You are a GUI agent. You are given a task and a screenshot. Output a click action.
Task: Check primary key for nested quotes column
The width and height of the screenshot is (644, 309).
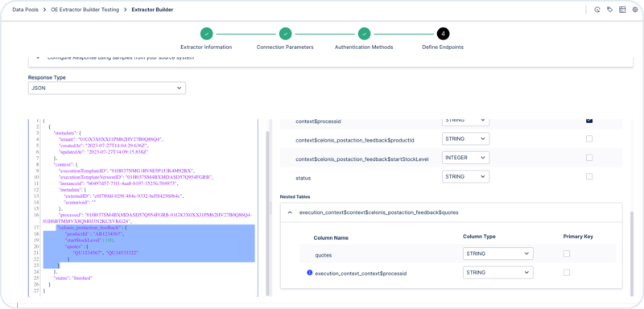pos(567,253)
